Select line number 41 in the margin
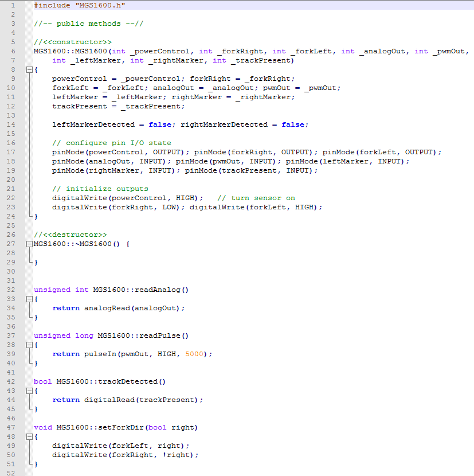Screen dimensions: 474x476 point(11,372)
